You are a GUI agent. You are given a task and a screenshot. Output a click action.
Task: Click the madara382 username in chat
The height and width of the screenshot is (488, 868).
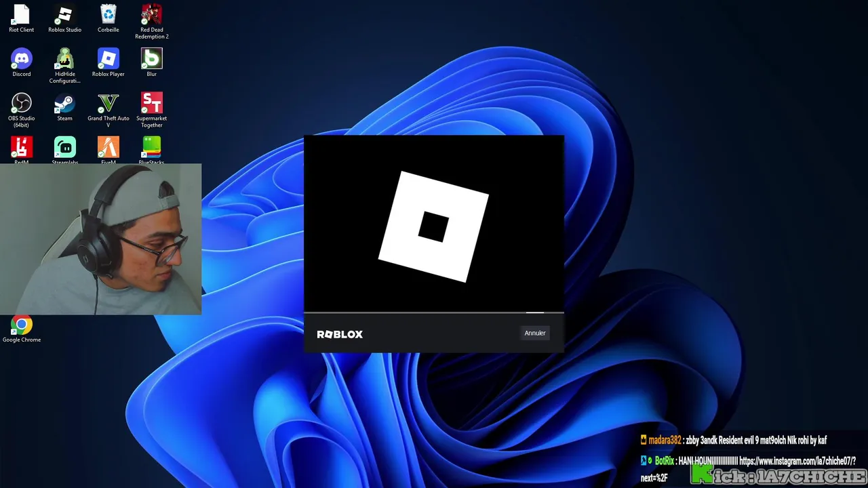point(665,440)
